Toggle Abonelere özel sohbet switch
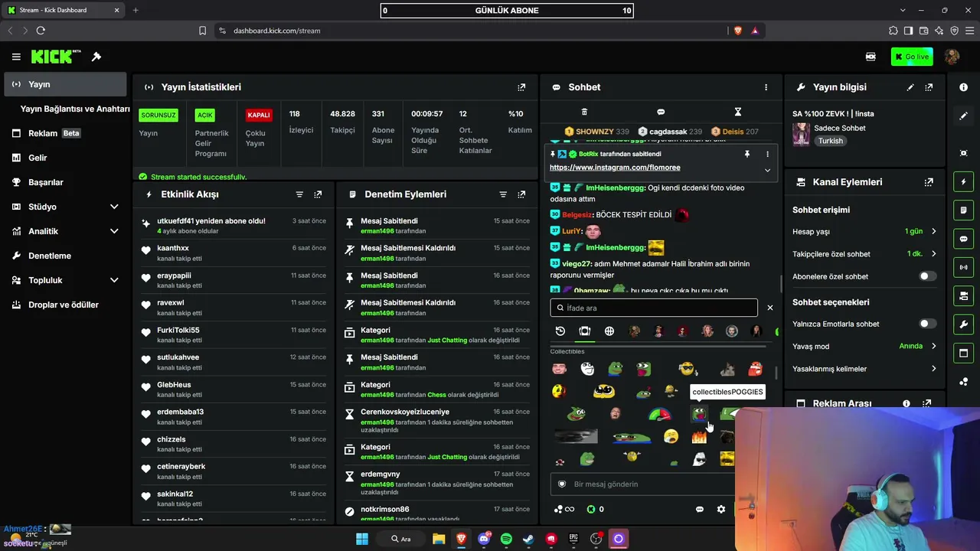The height and width of the screenshot is (551, 980). tap(927, 276)
